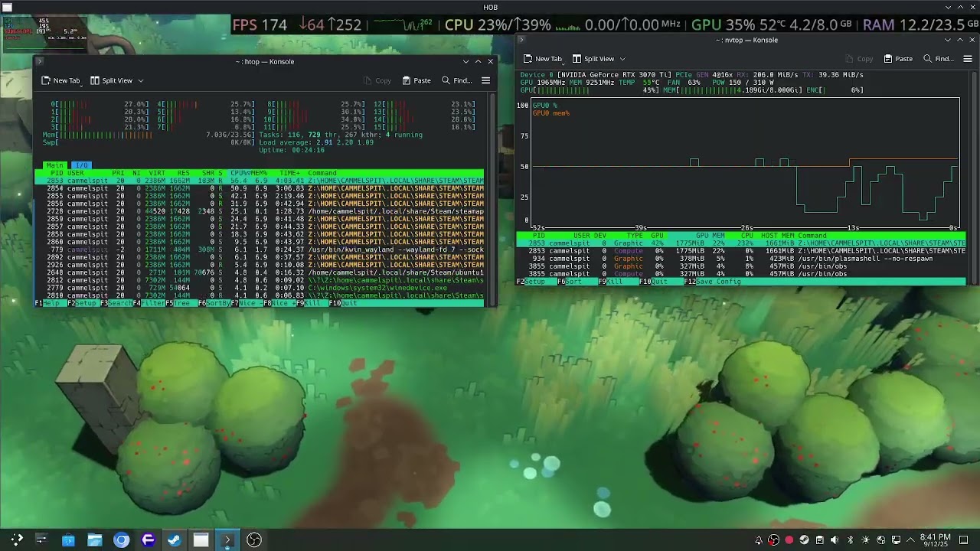Open the KDE application launcher
Screen dimensions: 980x551
point(16,540)
